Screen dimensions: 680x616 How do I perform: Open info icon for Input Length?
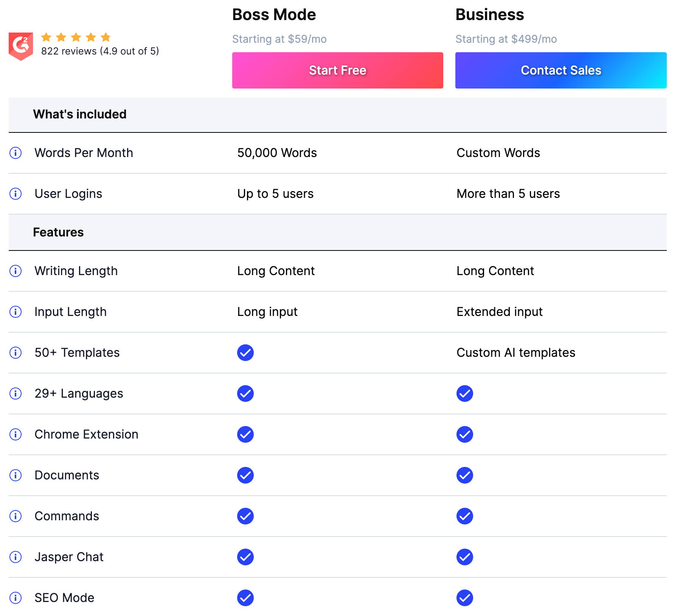16,312
